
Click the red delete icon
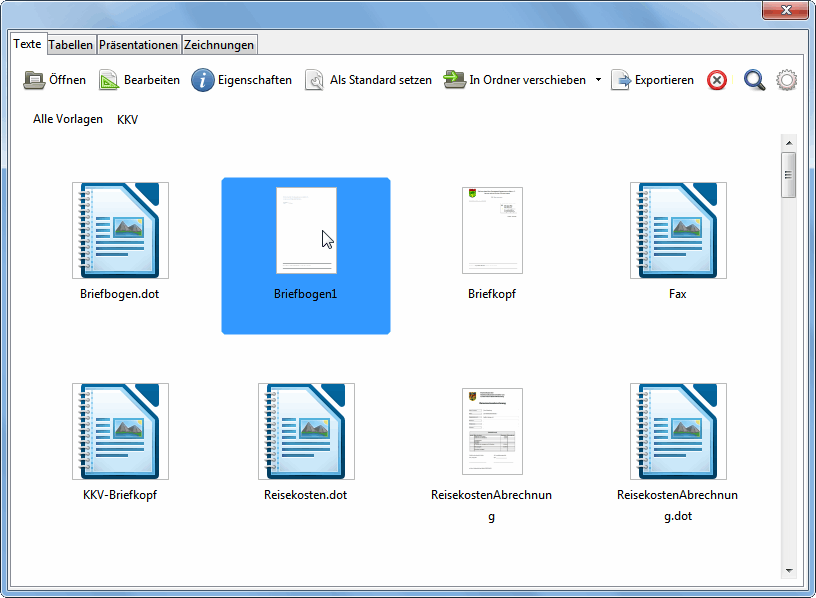point(717,81)
